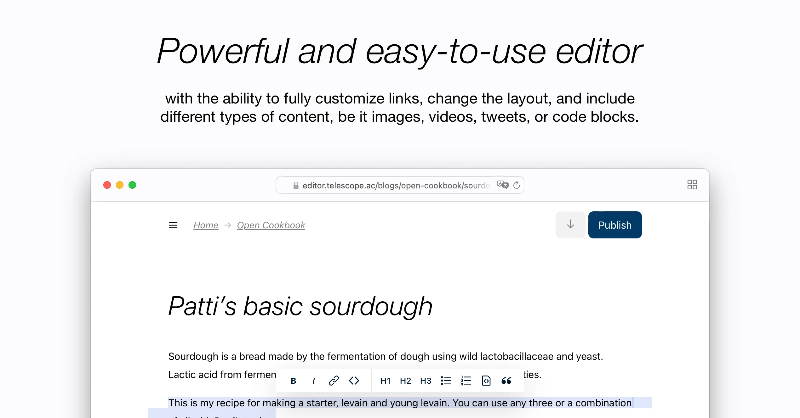Insert a link with the chain icon

point(334,381)
